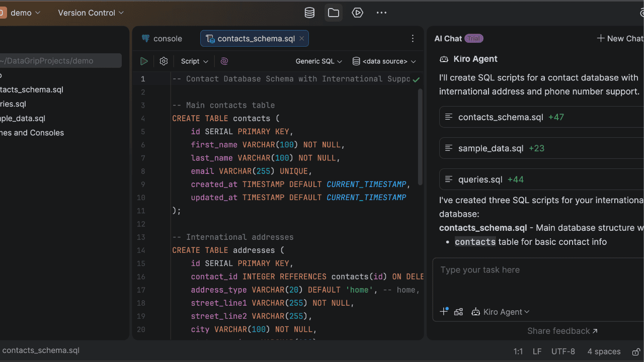The image size is (644, 362).
Task: Click the '-- International addresses' comment
Action: click(233, 237)
